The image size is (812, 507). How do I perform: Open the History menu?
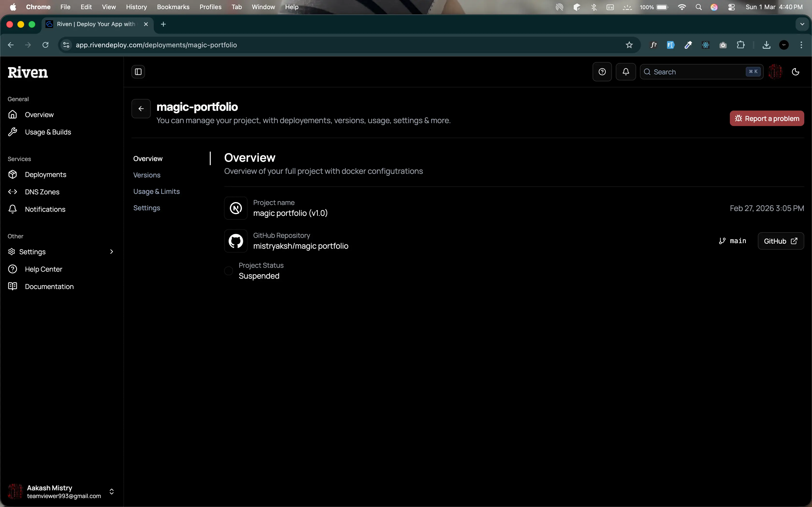(x=136, y=7)
